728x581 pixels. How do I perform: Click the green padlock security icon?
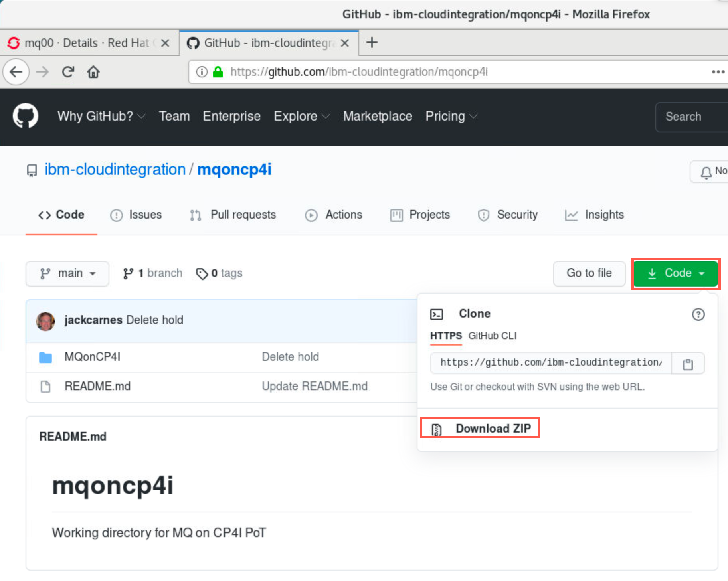218,72
